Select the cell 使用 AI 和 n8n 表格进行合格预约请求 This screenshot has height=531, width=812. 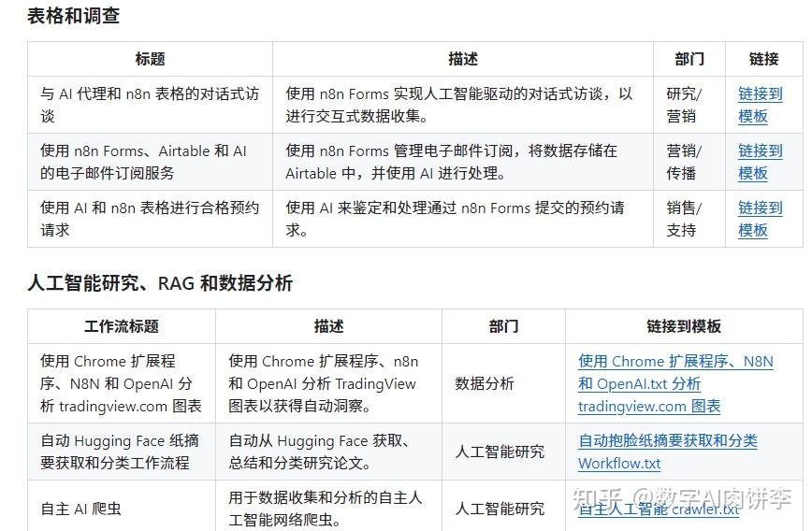click(151, 219)
